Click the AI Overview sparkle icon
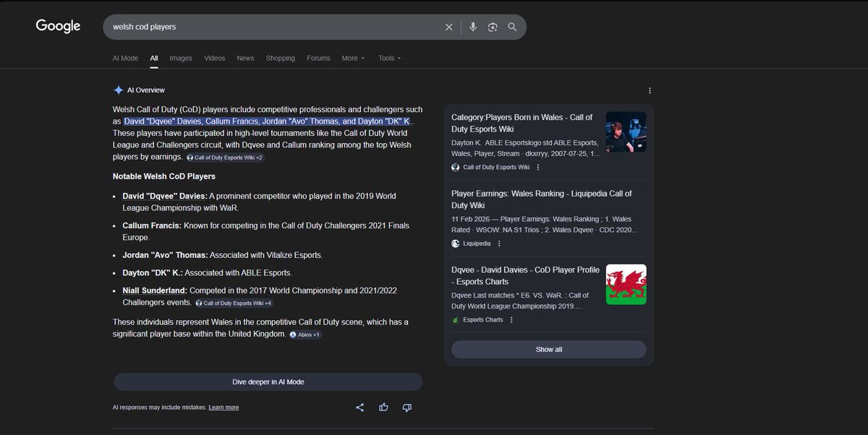Screen dimensions: 868x435 point(119,90)
